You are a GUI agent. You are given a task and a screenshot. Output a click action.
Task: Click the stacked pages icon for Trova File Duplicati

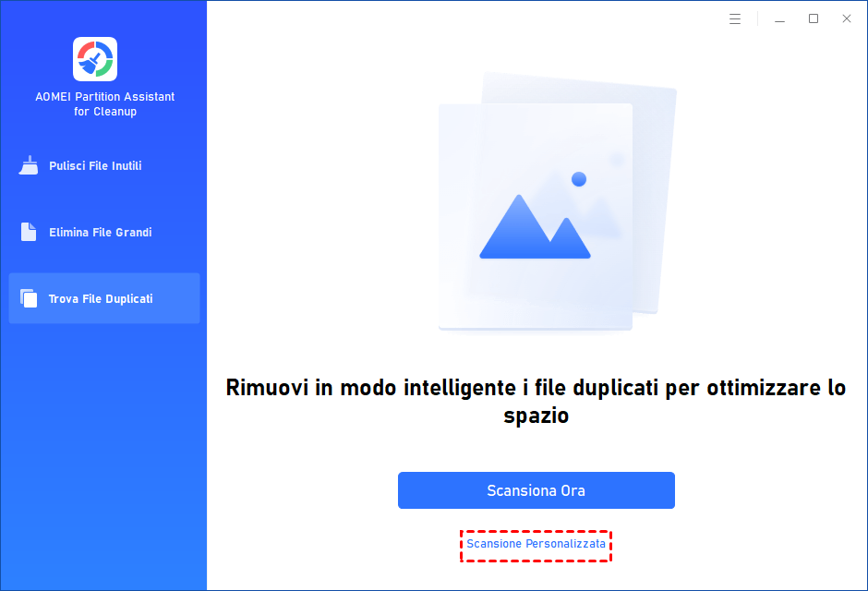click(x=29, y=298)
